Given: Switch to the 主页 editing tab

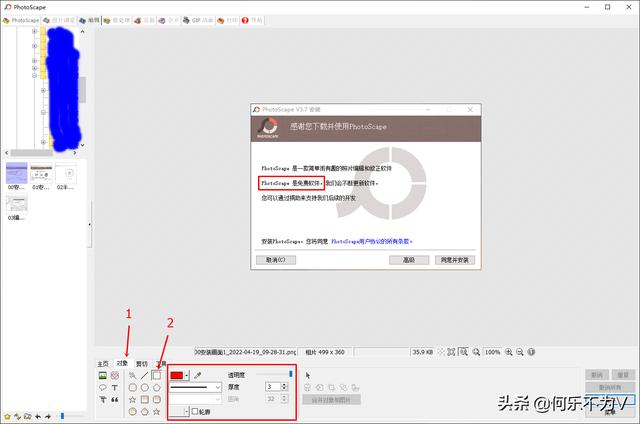Looking at the screenshot, I should tap(103, 364).
